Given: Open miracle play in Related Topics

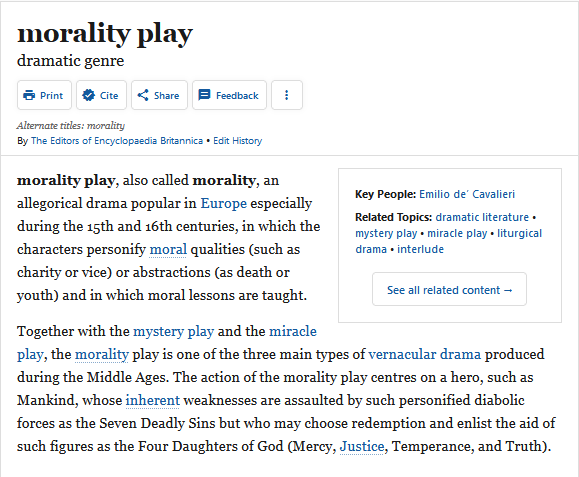Looking at the screenshot, I should [457, 233].
